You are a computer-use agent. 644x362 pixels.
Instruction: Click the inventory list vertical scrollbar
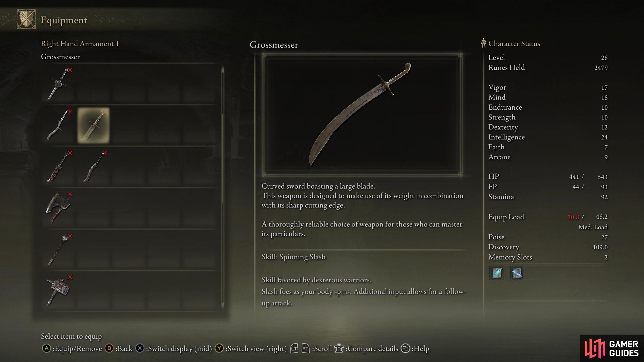point(223,187)
